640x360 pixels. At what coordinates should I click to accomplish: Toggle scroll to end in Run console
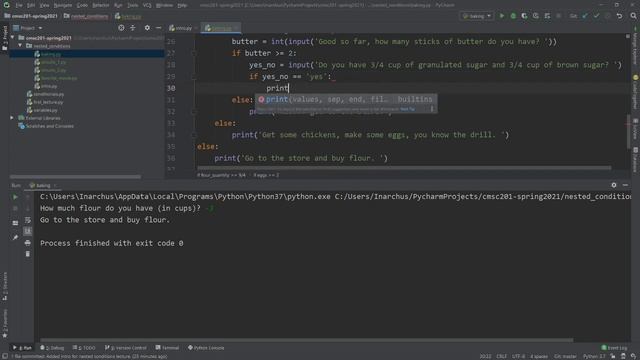pos(27,231)
